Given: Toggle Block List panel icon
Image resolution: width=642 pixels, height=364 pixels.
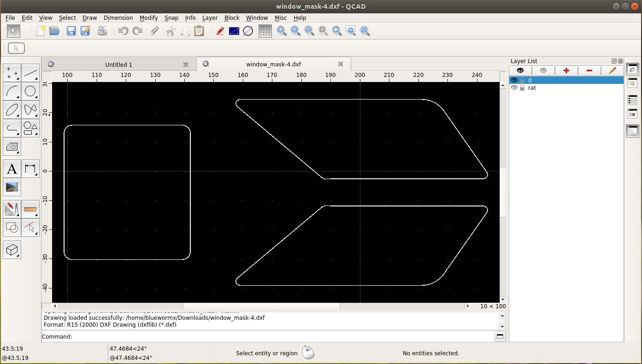Looking at the screenshot, I should pyautogui.click(x=632, y=83).
